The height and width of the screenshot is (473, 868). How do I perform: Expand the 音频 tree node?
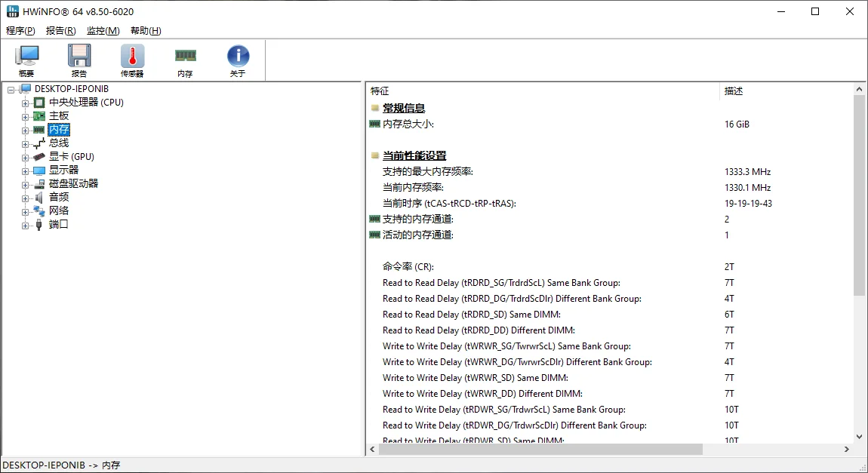[25, 198]
